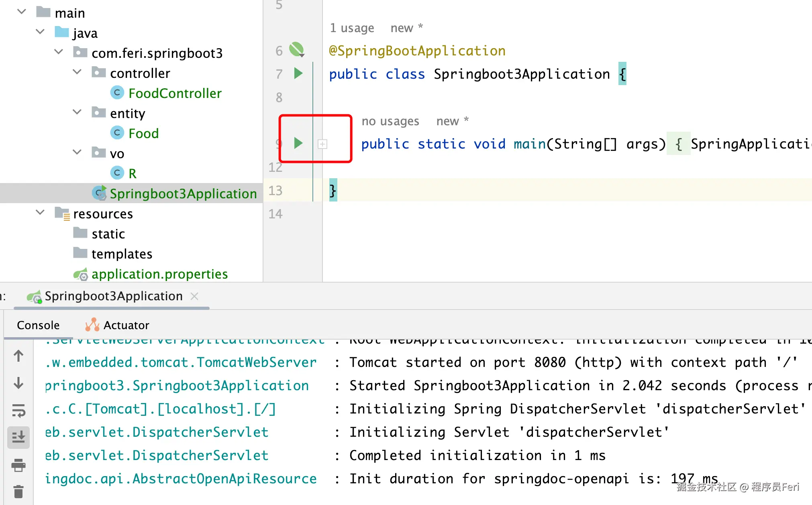Click the clear all trash icon
812x505 pixels.
click(x=18, y=491)
